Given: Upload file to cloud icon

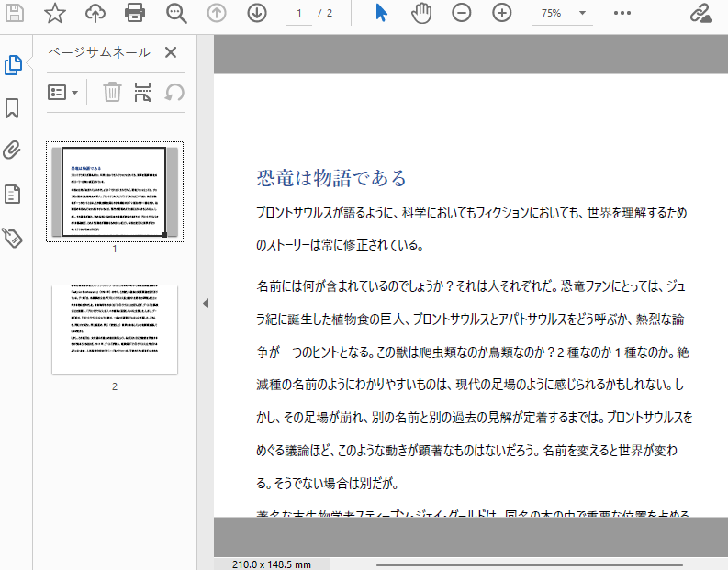Looking at the screenshot, I should point(95,13).
